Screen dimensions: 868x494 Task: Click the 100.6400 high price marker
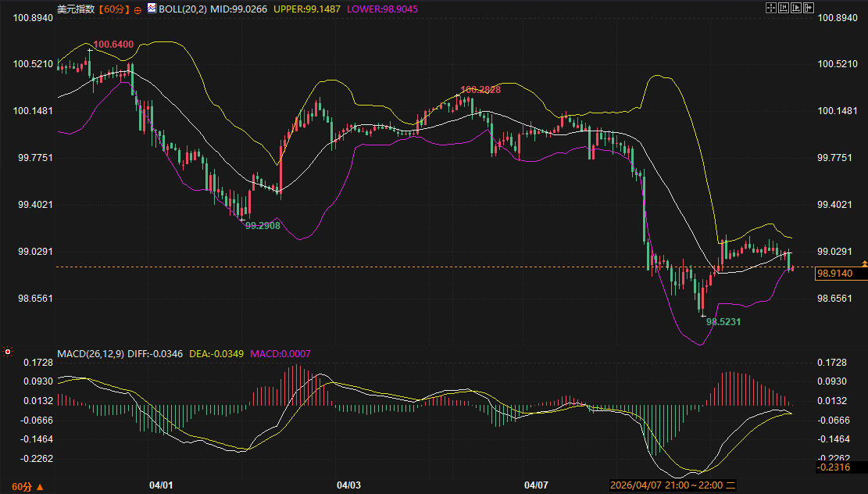(x=113, y=44)
